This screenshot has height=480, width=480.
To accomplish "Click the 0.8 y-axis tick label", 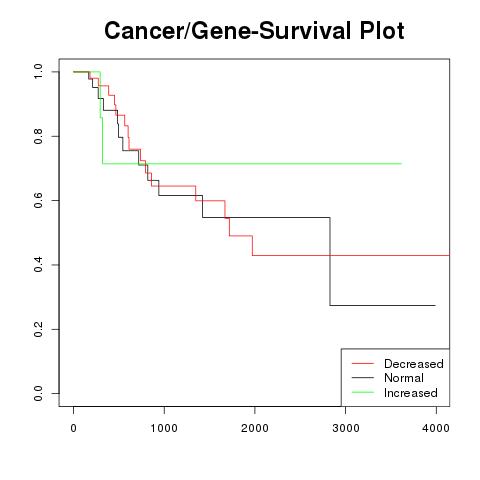I will pyautogui.click(x=38, y=136).
